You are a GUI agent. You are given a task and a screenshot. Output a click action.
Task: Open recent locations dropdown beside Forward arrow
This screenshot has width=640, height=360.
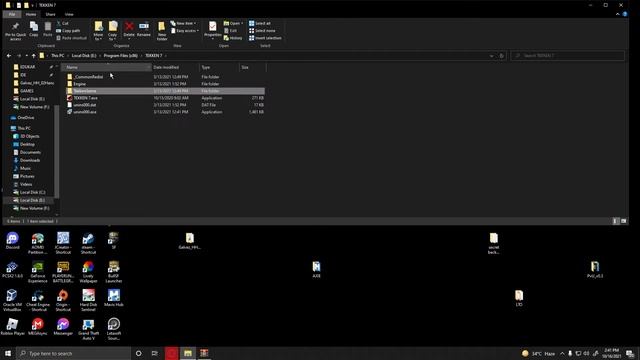(27, 56)
